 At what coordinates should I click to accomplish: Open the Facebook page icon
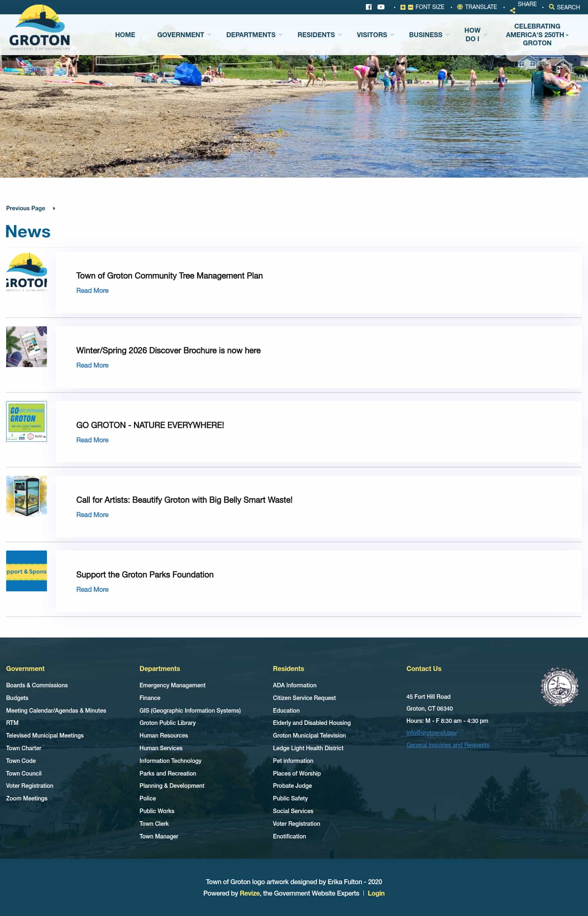(368, 7)
